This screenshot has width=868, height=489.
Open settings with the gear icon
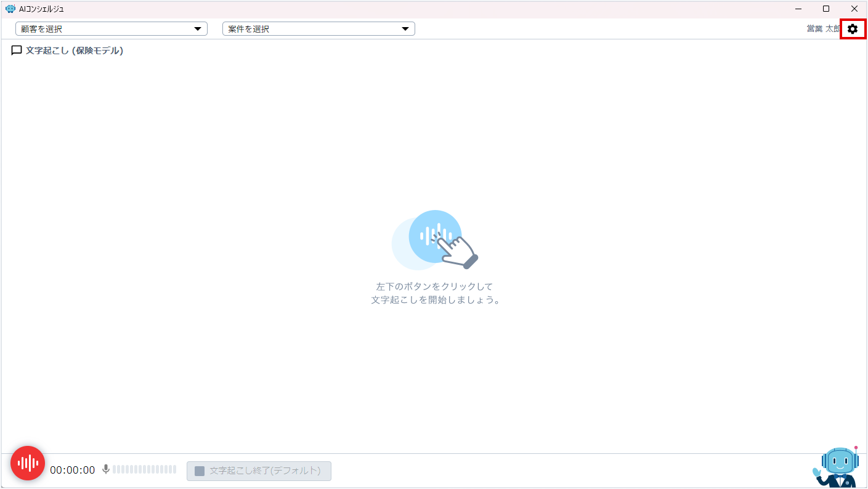(x=853, y=29)
